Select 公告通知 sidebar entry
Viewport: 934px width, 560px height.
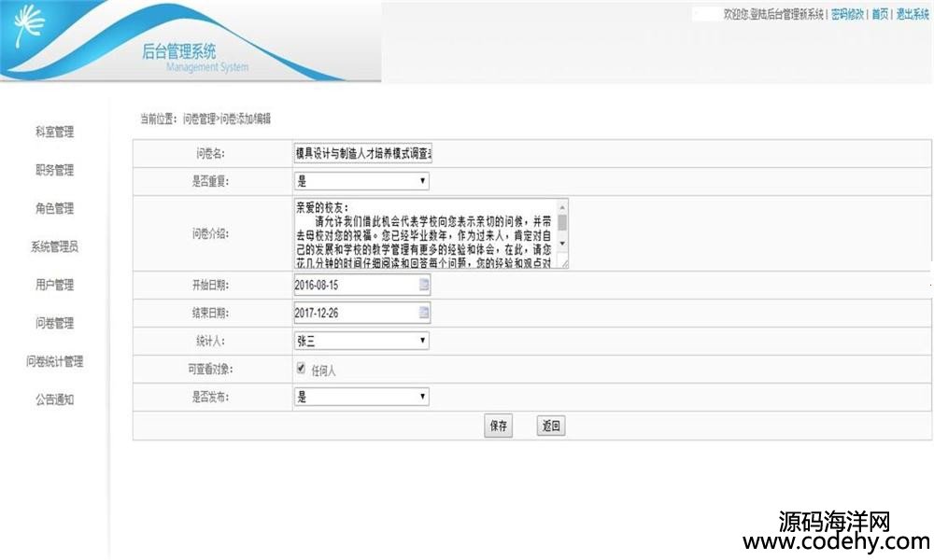[x=54, y=399]
